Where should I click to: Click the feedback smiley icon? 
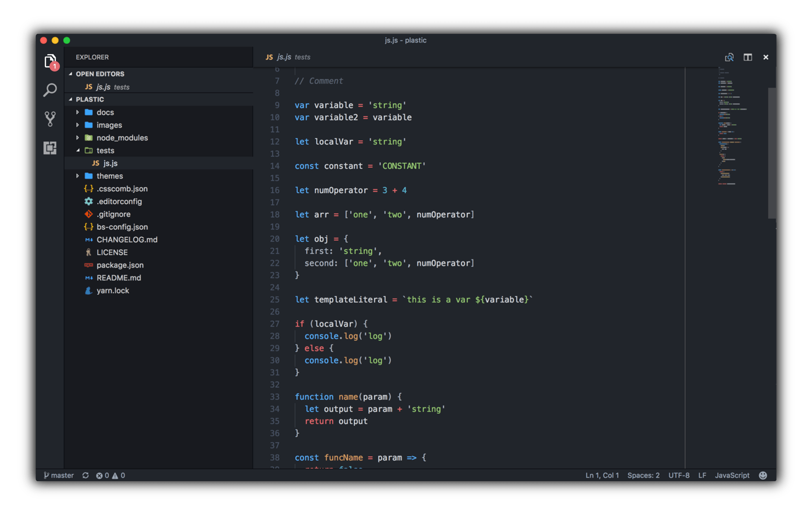pyautogui.click(x=763, y=475)
